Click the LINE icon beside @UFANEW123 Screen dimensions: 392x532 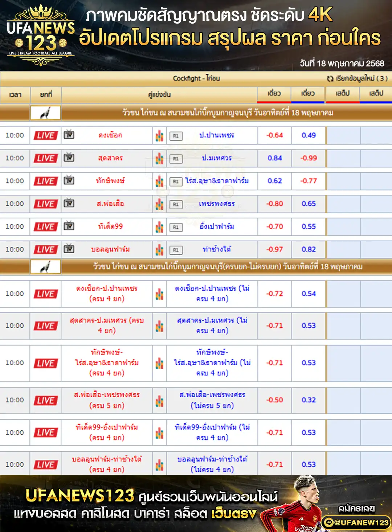[329, 523]
